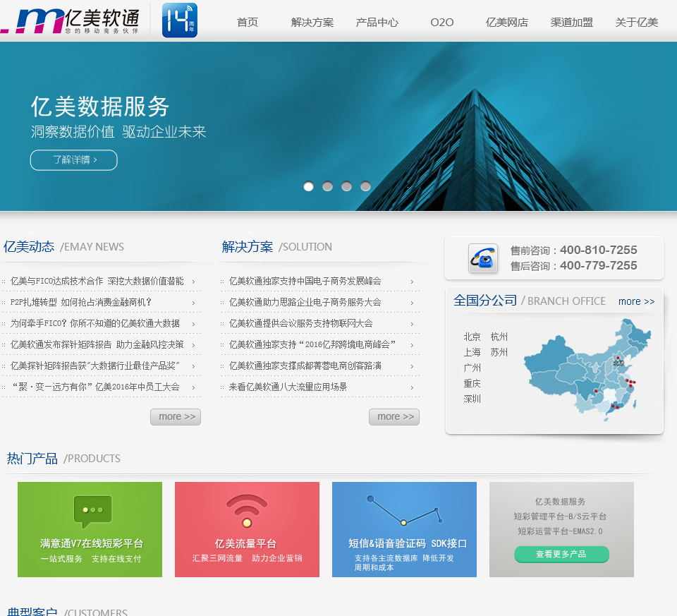
Task: Click the blue 14周年 anniversary badge
Action: pyautogui.click(x=180, y=20)
